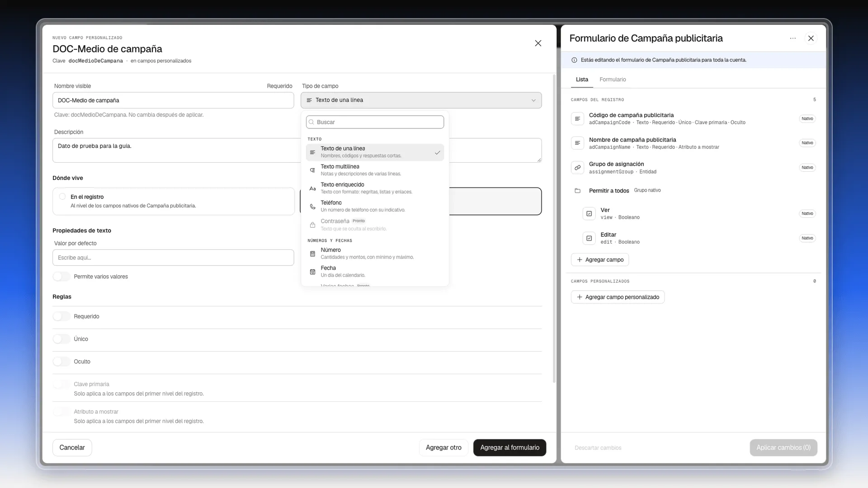The image size is (868, 488).
Task: Click the Agregar campo button
Action: click(600, 260)
